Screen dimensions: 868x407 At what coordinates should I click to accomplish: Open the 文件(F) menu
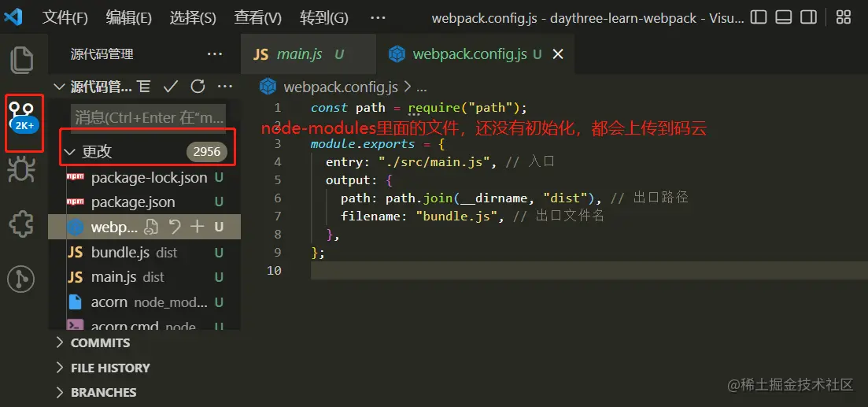tap(65, 18)
